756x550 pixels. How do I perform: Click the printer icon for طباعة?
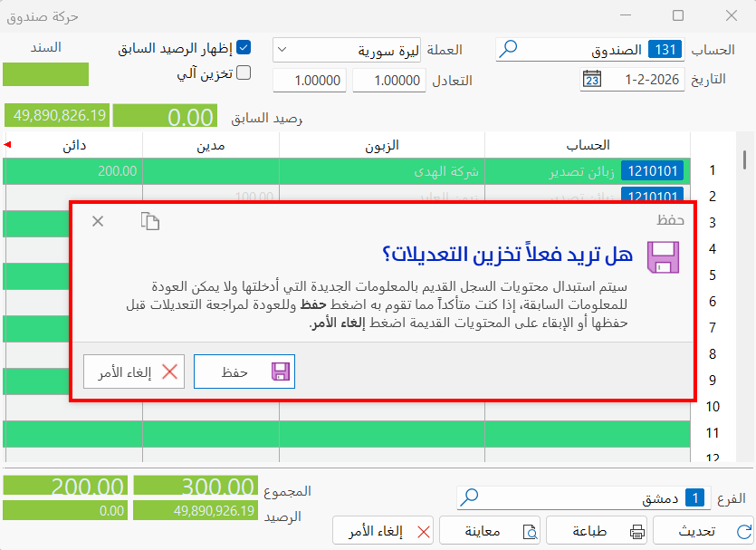[x=636, y=532]
